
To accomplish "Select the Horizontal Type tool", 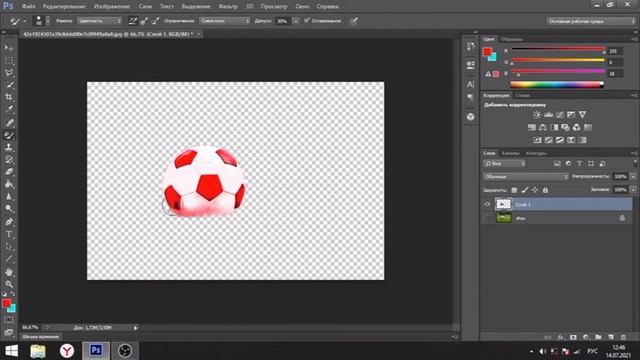I will click(x=9, y=234).
